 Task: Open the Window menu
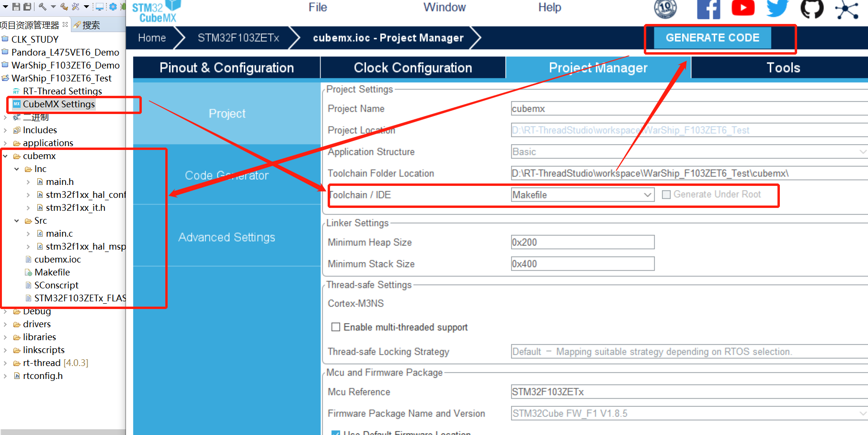point(444,7)
